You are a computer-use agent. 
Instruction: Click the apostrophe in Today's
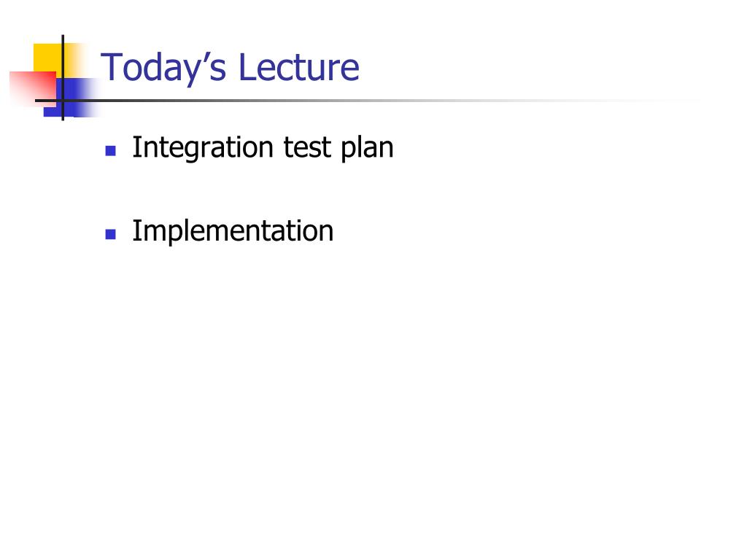point(201,57)
